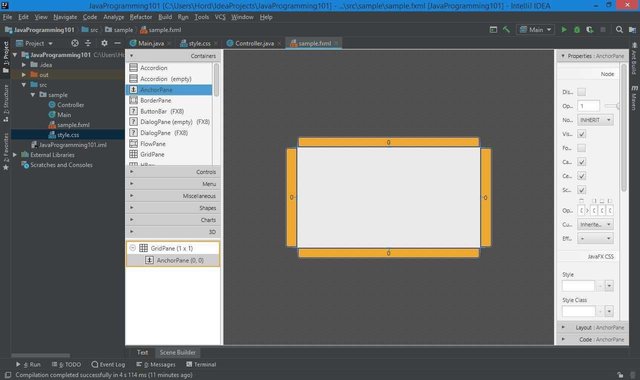Open the Refactor menu

(141, 17)
